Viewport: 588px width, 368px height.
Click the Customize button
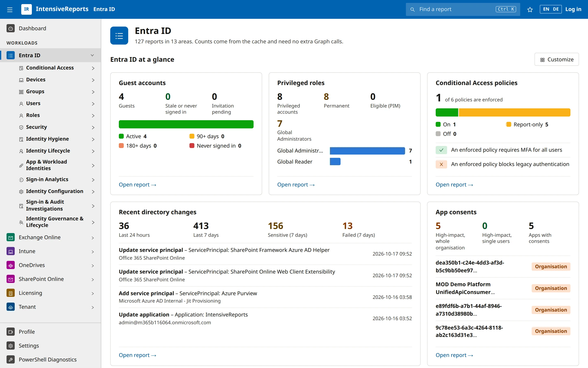click(556, 59)
